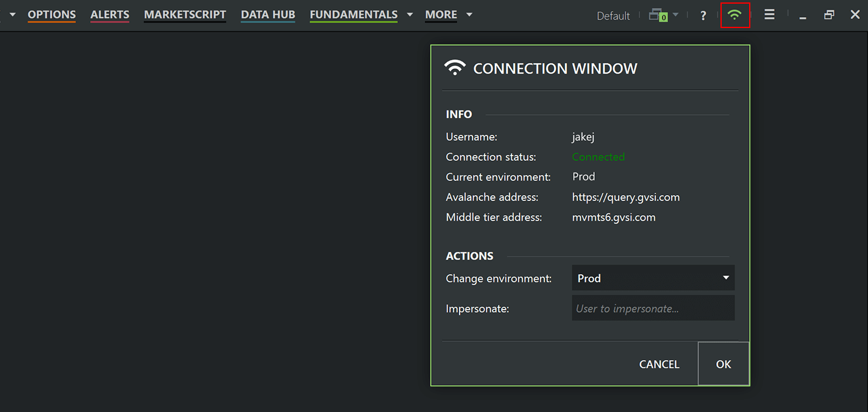Image resolution: width=868 pixels, height=412 pixels.
Task: Focus the Impersonate user input field
Action: tap(653, 308)
